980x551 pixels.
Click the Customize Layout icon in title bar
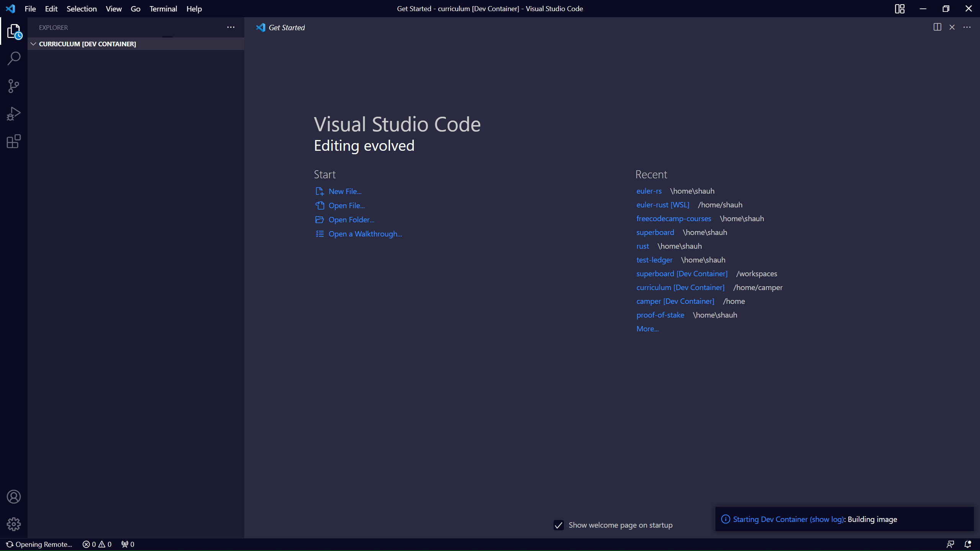click(x=900, y=8)
